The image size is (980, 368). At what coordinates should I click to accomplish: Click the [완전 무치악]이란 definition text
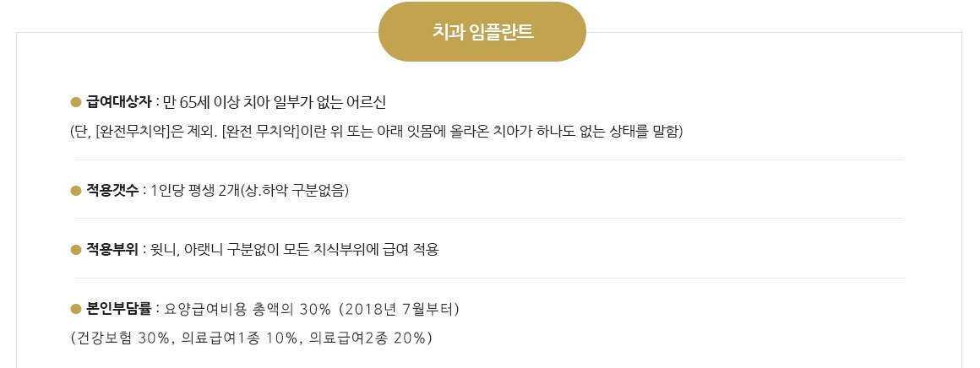coord(452,133)
